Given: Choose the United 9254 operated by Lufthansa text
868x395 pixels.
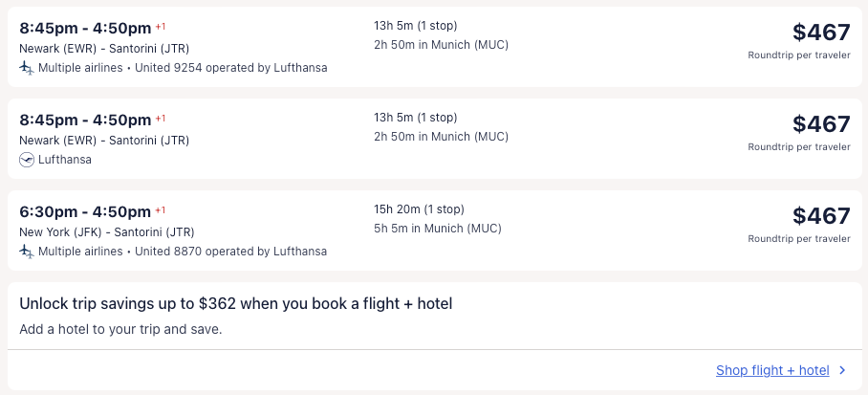Looking at the screenshot, I should point(230,68).
